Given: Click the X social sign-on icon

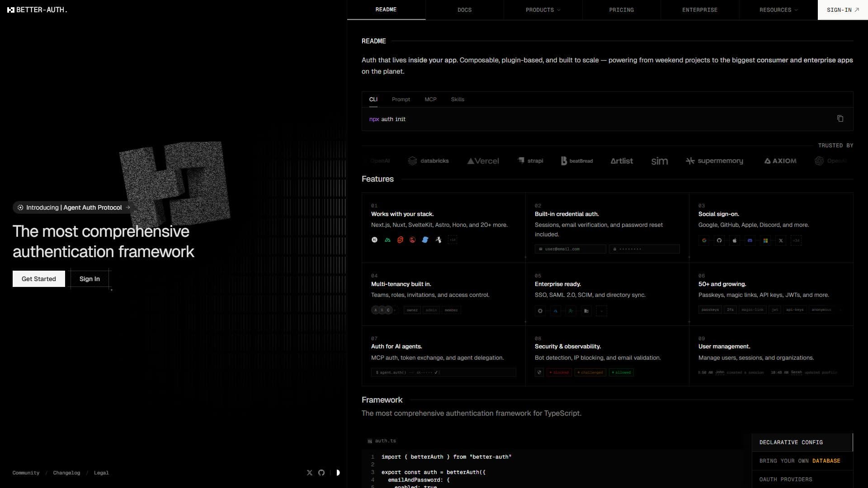Looking at the screenshot, I should [781, 240].
